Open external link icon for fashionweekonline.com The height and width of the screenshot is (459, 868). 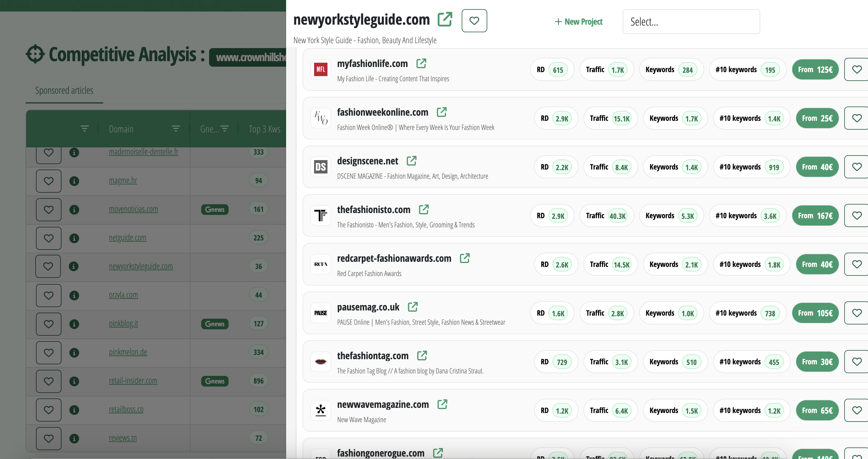[x=442, y=112]
